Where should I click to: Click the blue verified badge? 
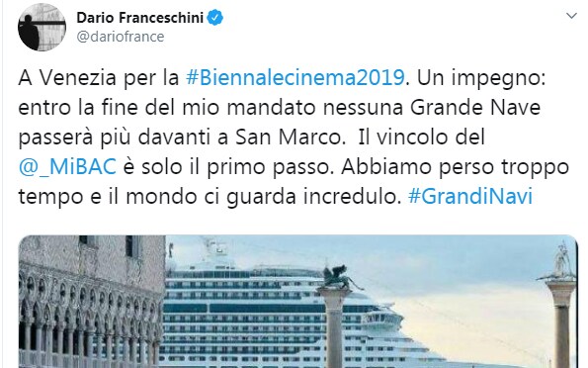tap(215, 18)
